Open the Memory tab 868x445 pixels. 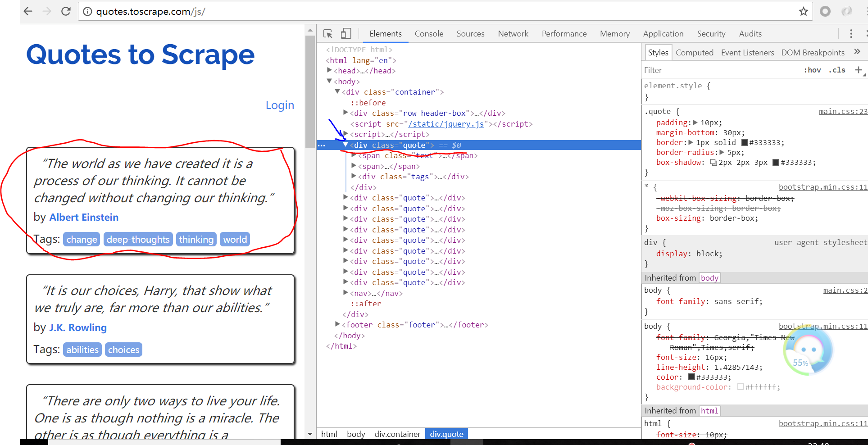615,34
